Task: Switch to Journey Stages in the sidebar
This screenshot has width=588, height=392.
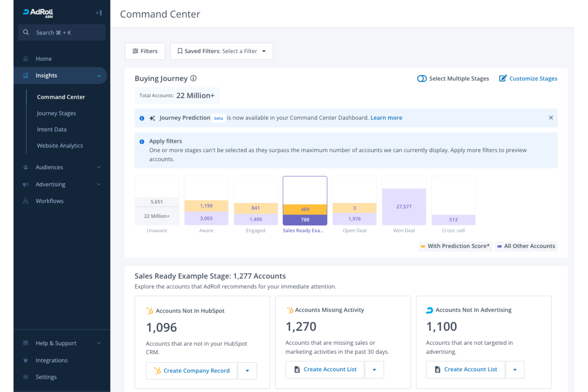Action: pyautogui.click(x=56, y=113)
